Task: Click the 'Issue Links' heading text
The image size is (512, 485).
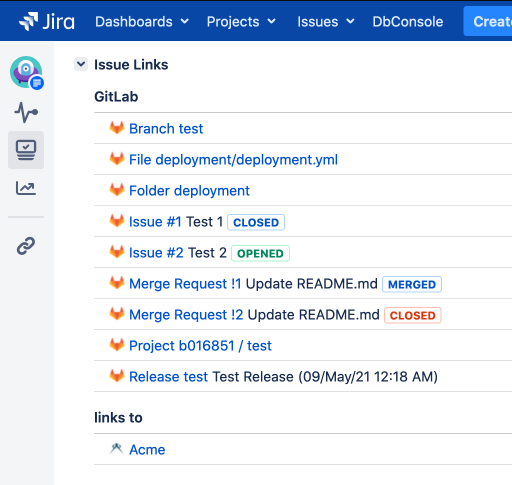Action: [x=131, y=64]
